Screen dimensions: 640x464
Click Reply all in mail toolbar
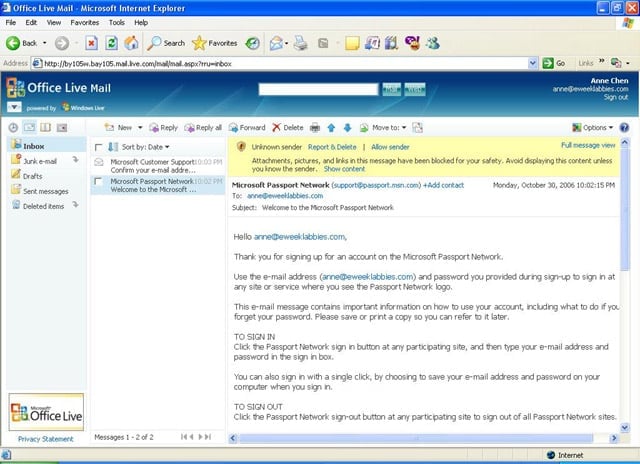(x=203, y=128)
